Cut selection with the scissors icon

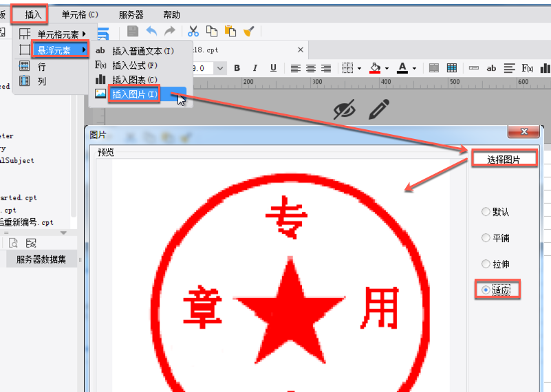click(193, 31)
